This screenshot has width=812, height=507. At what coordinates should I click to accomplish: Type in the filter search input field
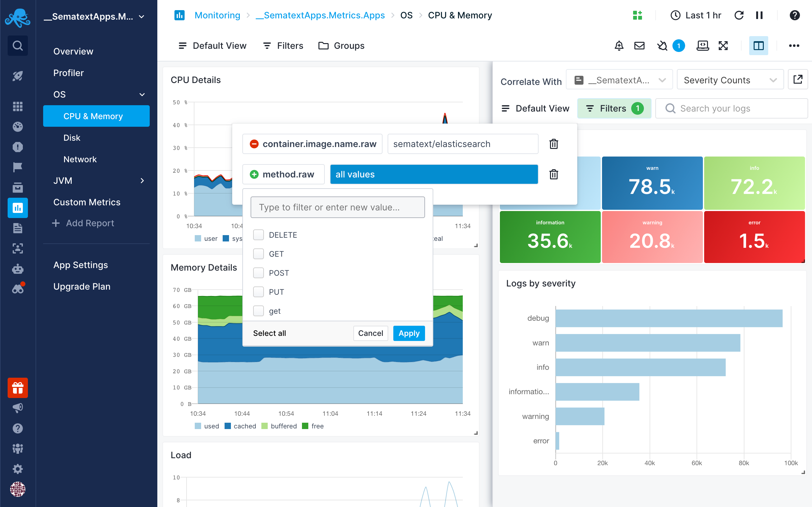[x=338, y=207]
